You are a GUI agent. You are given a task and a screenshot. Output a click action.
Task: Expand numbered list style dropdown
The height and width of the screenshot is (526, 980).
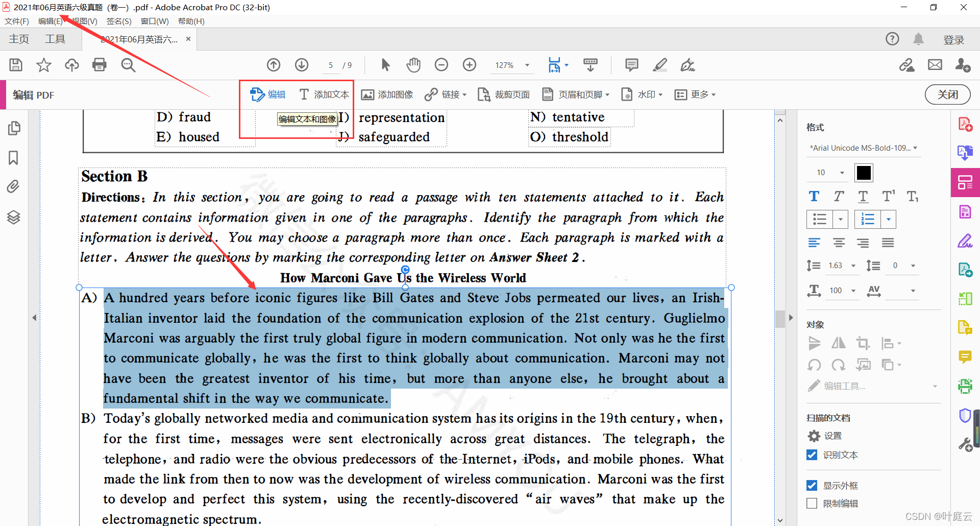(x=889, y=220)
